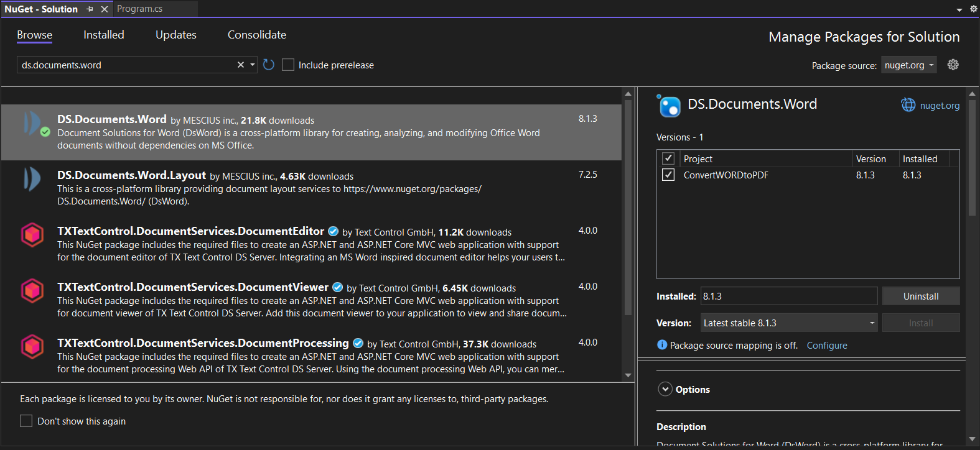
Task: Select TXTextControl.DocumentServices.DocumentViewer package
Action: pos(311,300)
